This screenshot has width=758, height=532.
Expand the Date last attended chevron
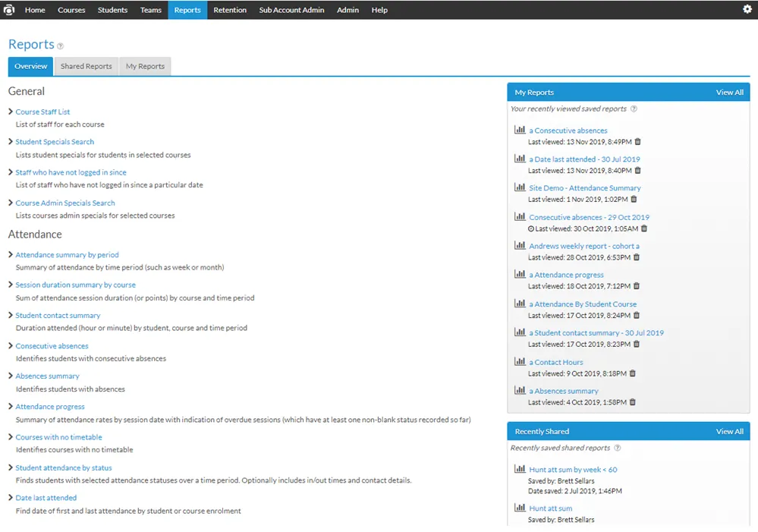pos(11,497)
